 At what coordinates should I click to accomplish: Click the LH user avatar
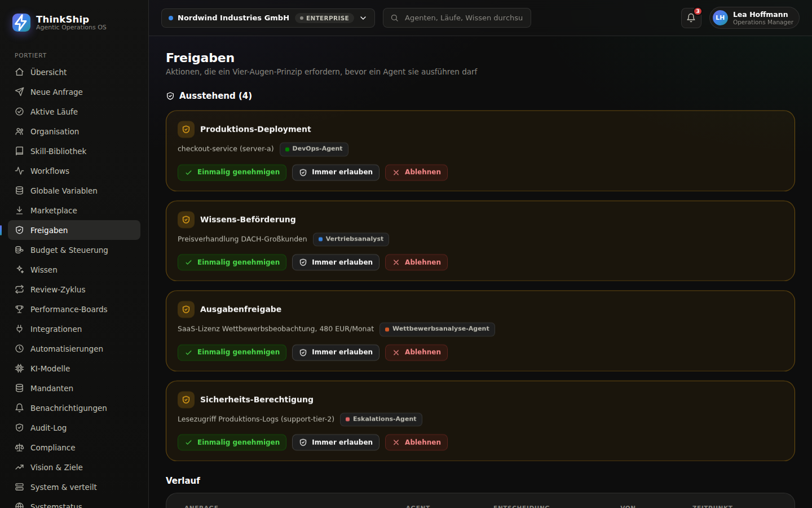[x=720, y=18]
